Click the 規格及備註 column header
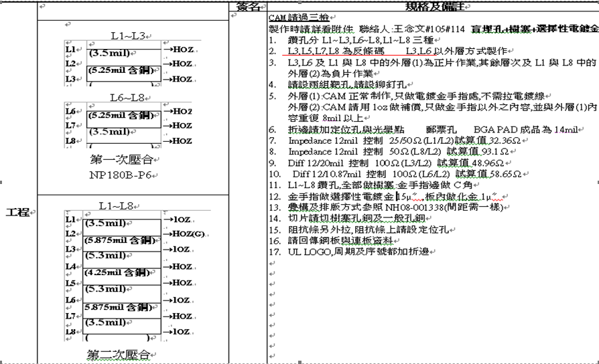Image resolution: width=599 pixels, height=364 pixels. [x=435, y=6]
